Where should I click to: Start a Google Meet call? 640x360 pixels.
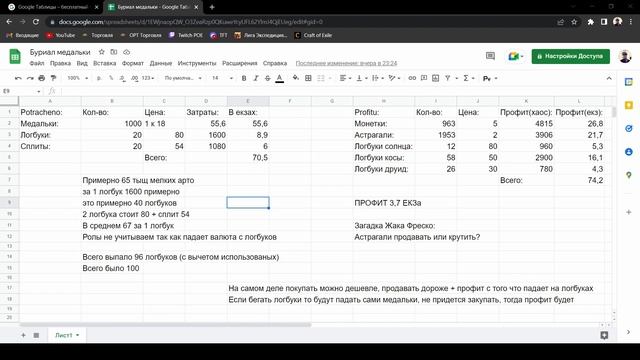516,56
